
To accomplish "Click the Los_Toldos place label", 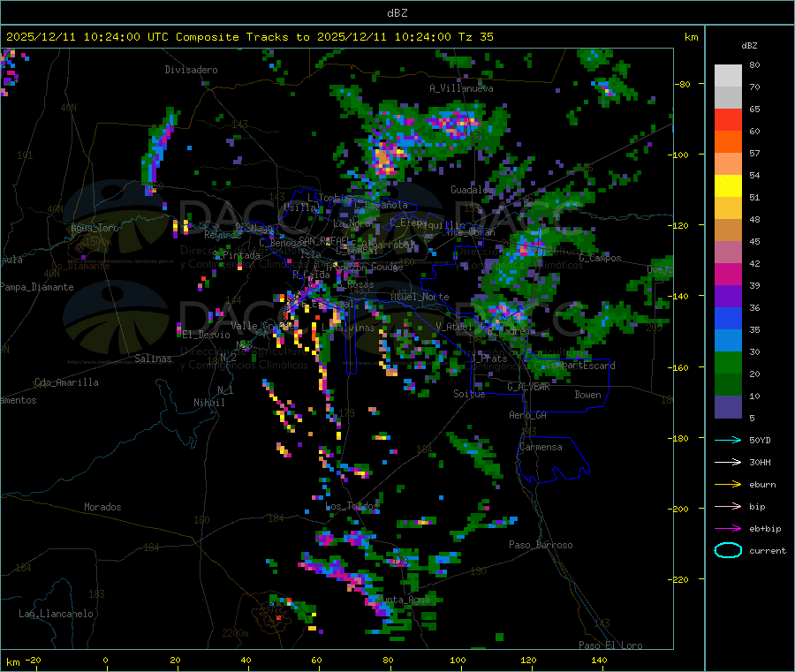I will point(352,506).
